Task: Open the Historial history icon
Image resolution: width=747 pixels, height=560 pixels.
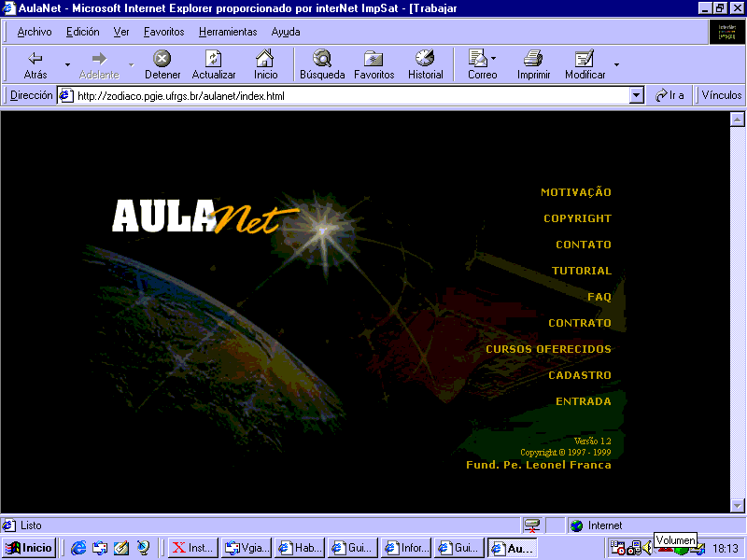Action: pos(425,59)
